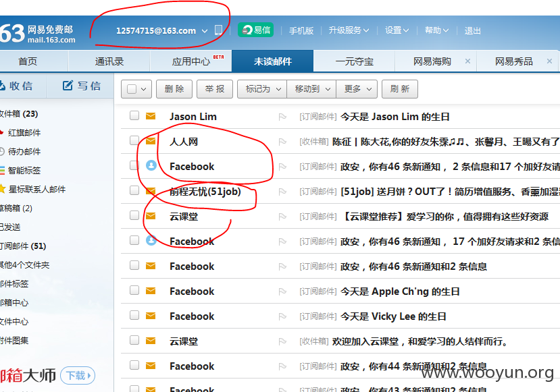Open 其他4个文件夹 in sidebar
This screenshot has width=560, height=392.
[x=24, y=264]
